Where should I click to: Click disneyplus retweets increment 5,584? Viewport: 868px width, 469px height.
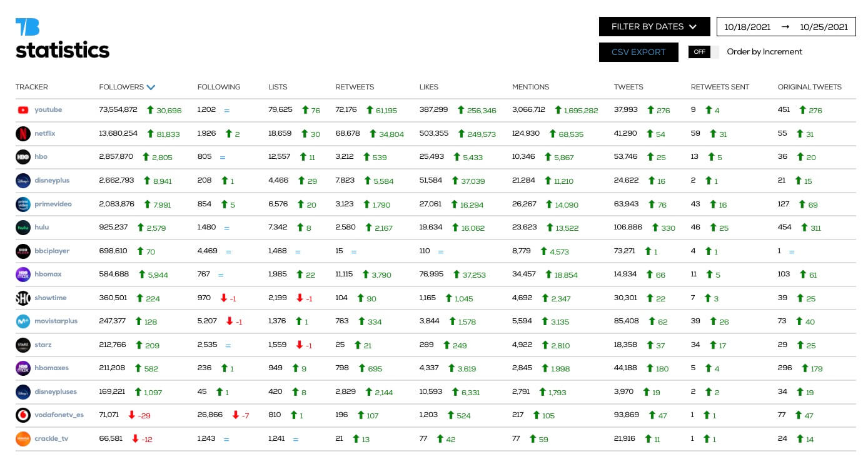coord(383,181)
